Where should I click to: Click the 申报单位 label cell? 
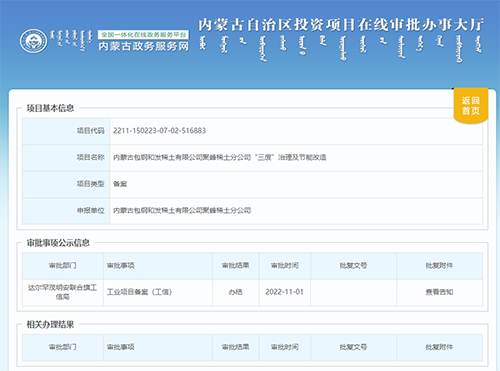coord(66,211)
